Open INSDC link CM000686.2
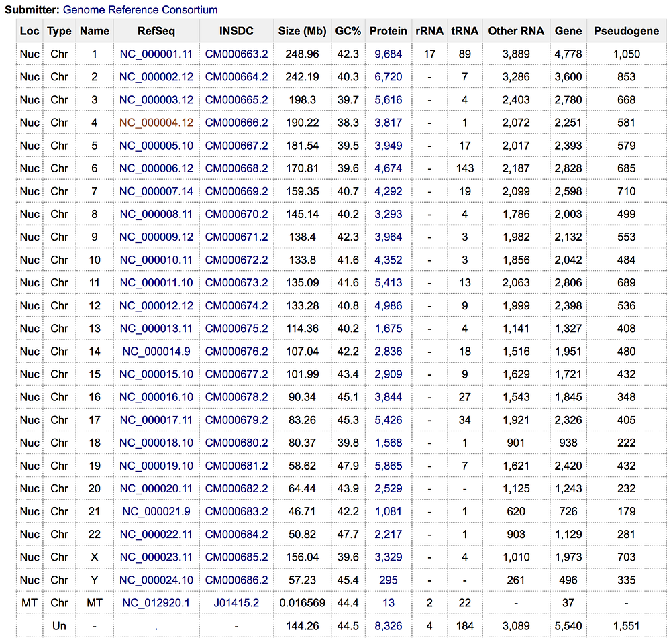Image resolution: width=671 pixels, height=644 pixels. click(237, 581)
